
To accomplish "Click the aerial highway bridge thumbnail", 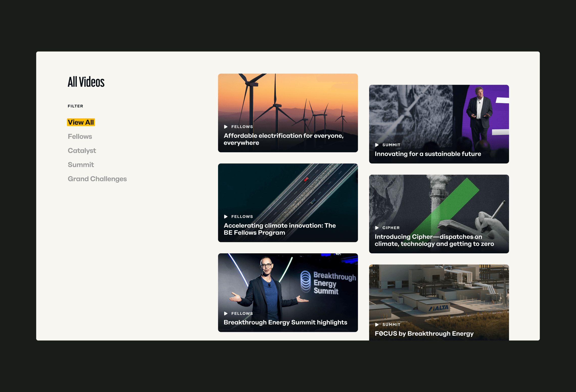I will click(288, 189).
